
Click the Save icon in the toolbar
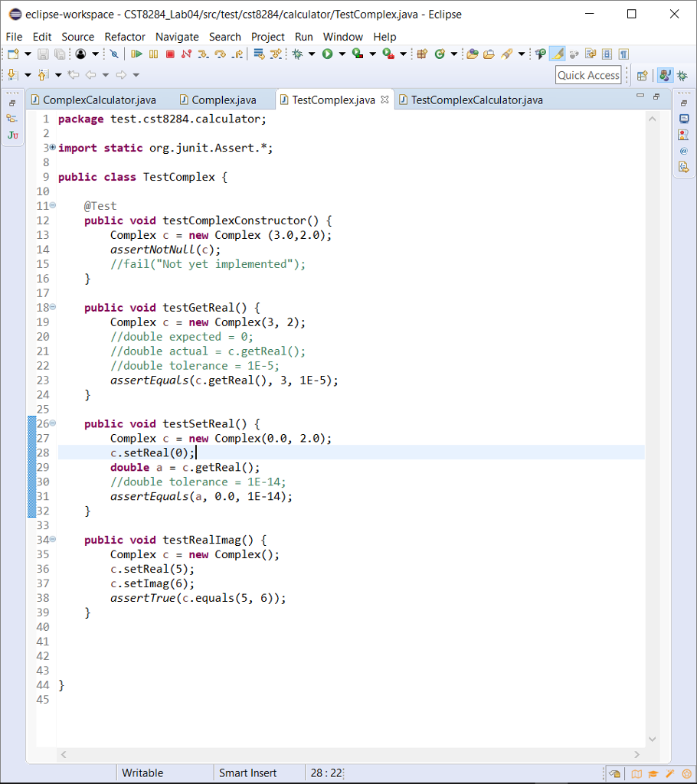pos(42,54)
